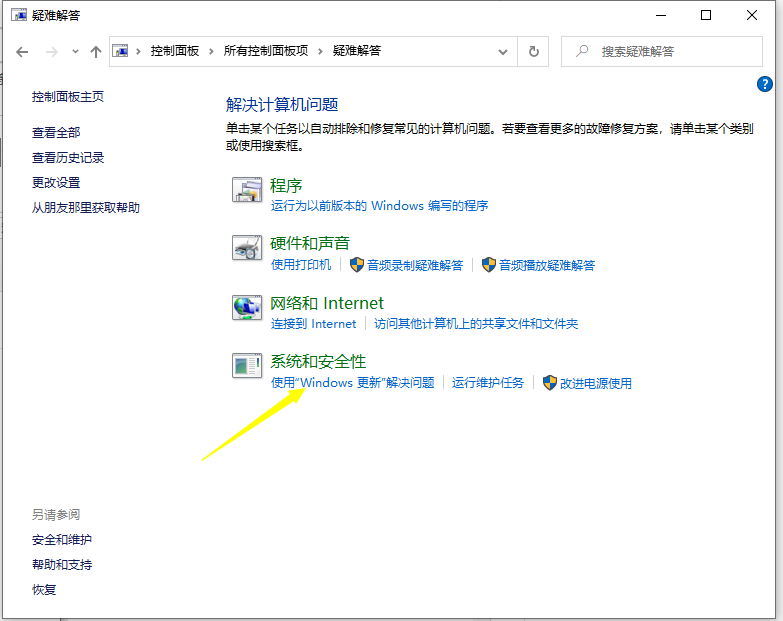Open help with blue question mark
This screenshot has height=621, width=783.
765,84
